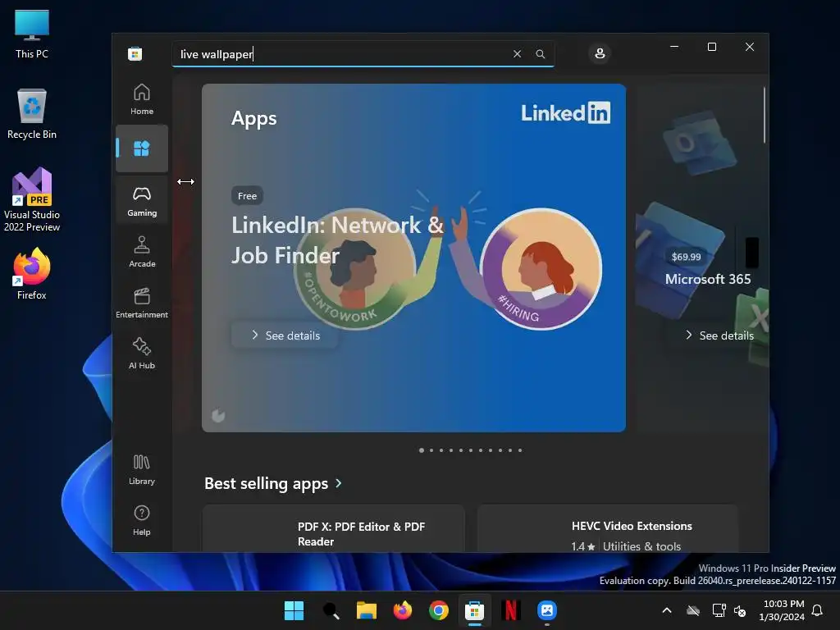The image size is (840, 630).
Task: Select the This PC desktop icon
Action: tap(32, 34)
